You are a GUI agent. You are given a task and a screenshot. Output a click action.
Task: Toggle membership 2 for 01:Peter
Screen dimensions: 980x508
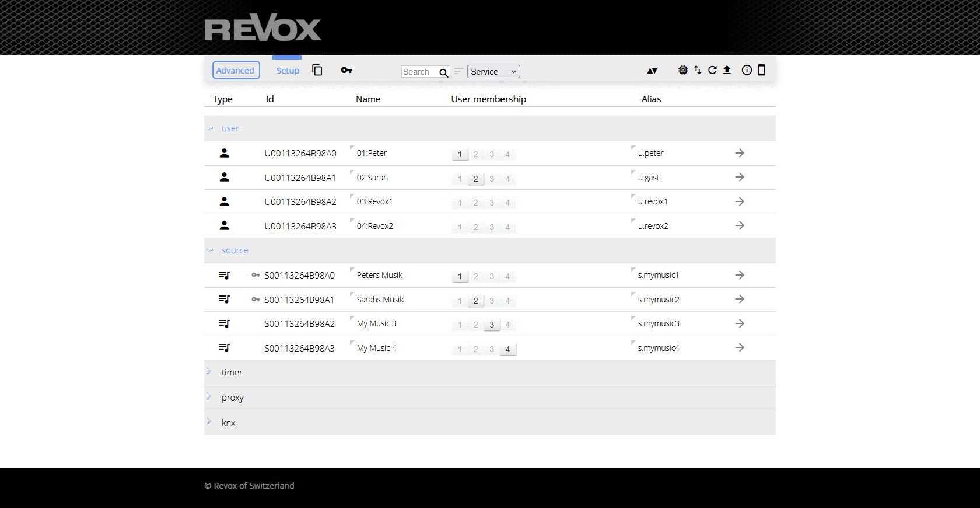476,154
